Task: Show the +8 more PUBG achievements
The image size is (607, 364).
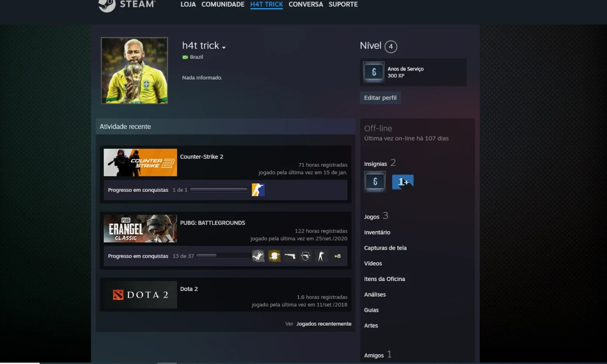Action: click(337, 256)
